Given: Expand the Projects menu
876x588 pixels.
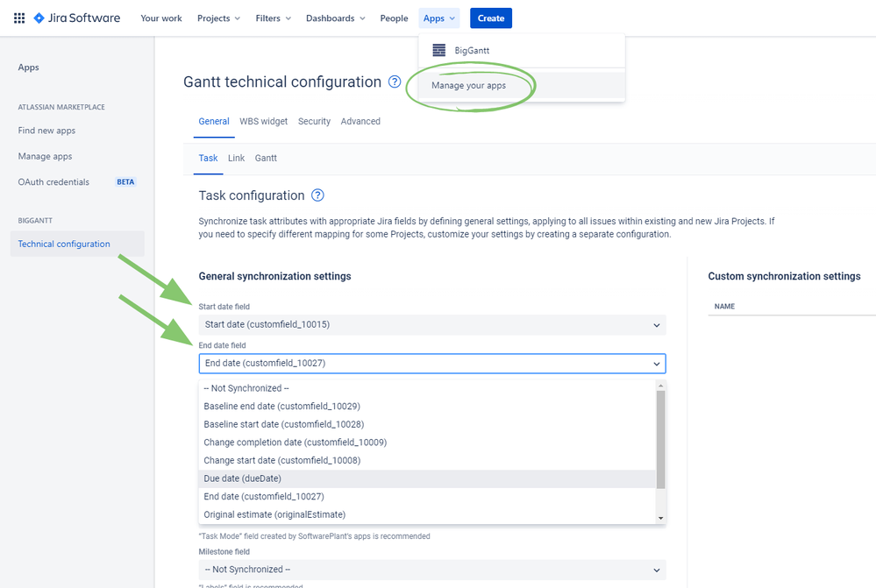Looking at the screenshot, I should (x=218, y=18).
